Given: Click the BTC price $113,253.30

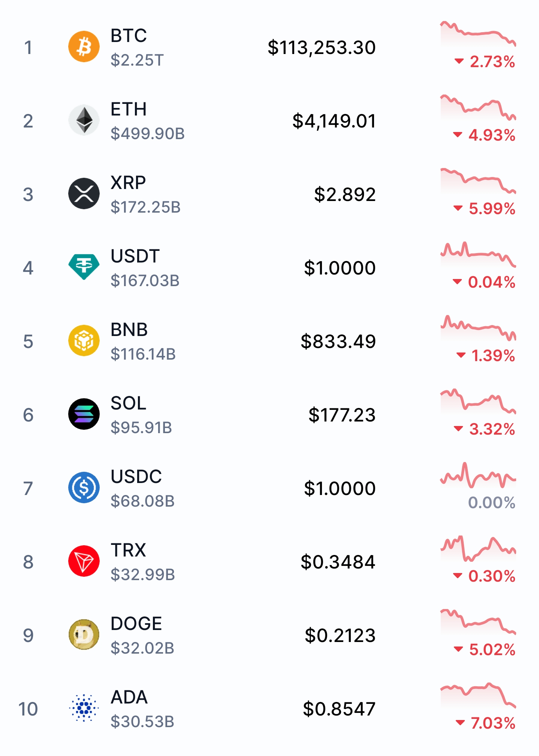Looking at the screenshot, I should point(322,48).
